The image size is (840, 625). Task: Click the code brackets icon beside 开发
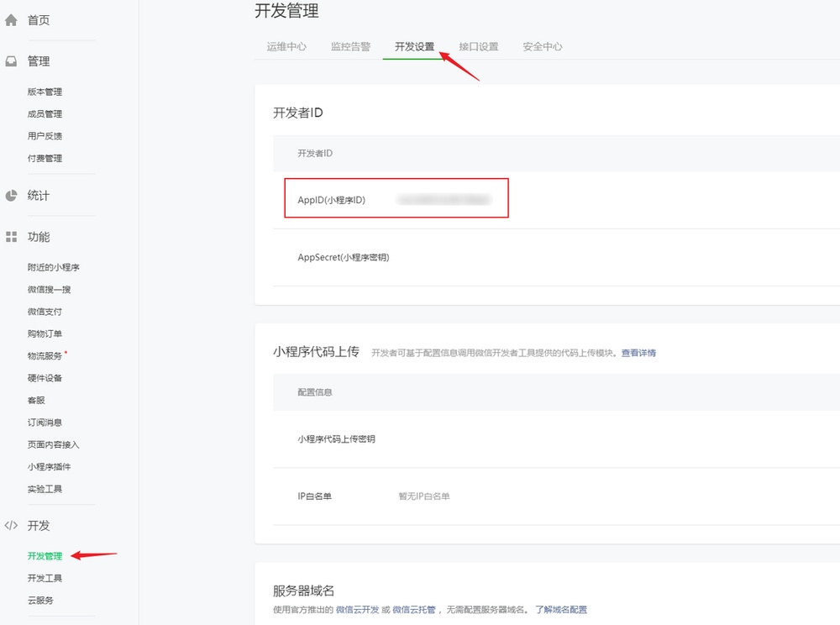11,525
